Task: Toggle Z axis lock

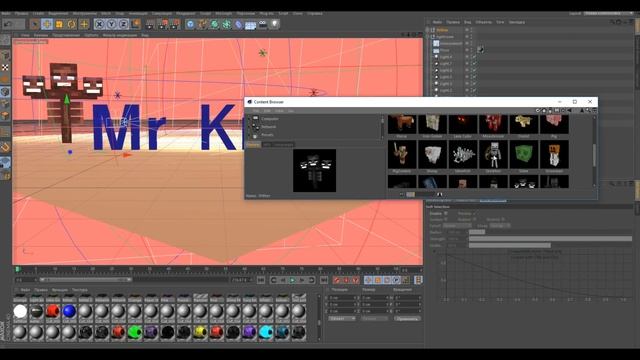Action: 123,24
